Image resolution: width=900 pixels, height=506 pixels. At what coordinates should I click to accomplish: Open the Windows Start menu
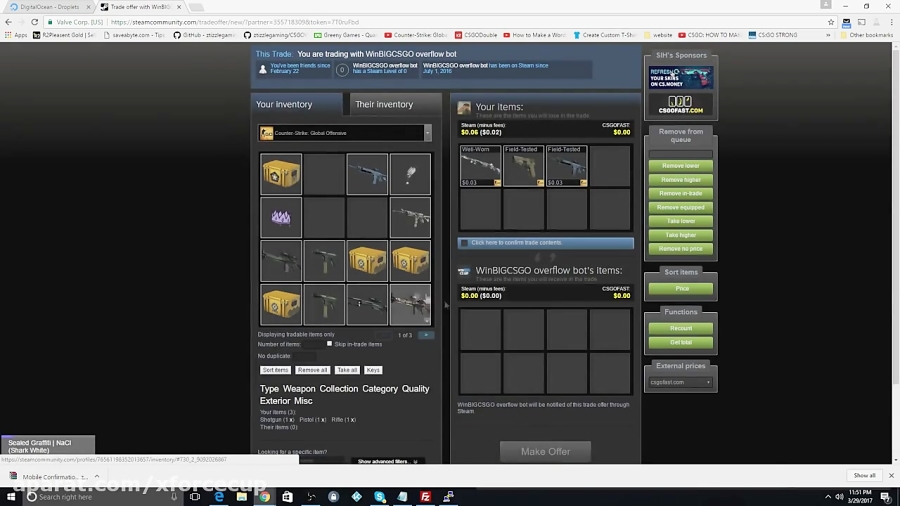click(x=11, y=496)
